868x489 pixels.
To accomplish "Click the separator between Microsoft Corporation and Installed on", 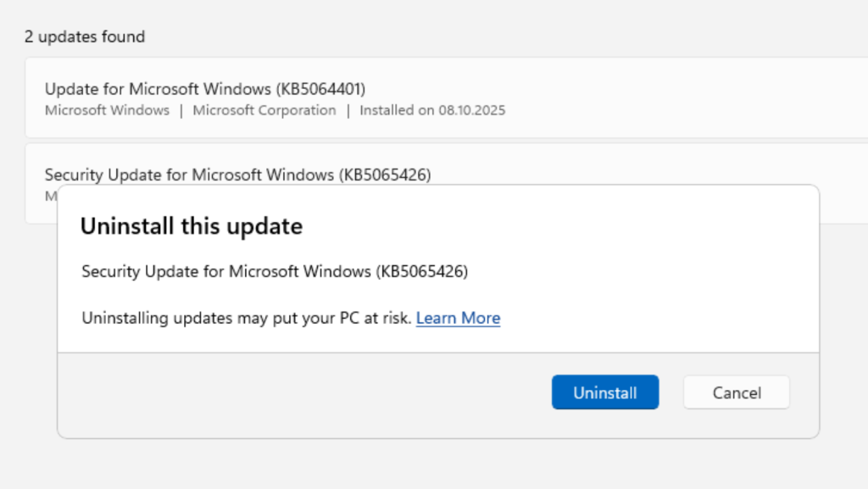I will 348,110.
